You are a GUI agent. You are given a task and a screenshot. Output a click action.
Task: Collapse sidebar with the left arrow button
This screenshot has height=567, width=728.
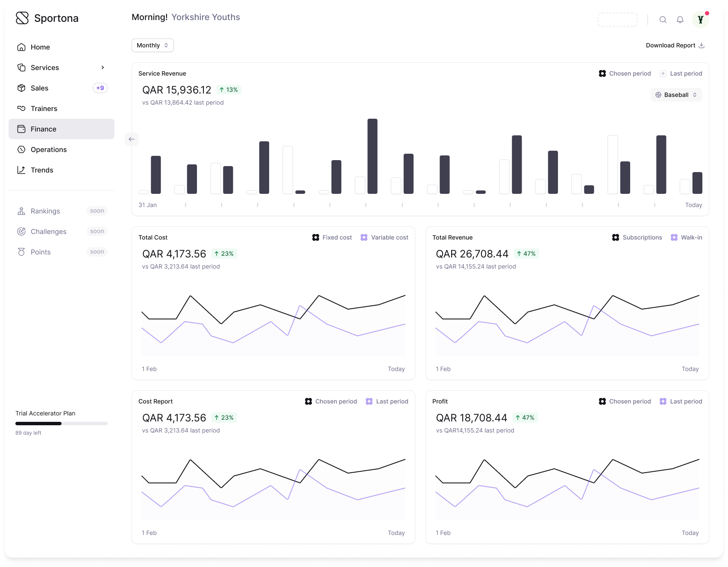pyautogui.click(x=132, y=139)
